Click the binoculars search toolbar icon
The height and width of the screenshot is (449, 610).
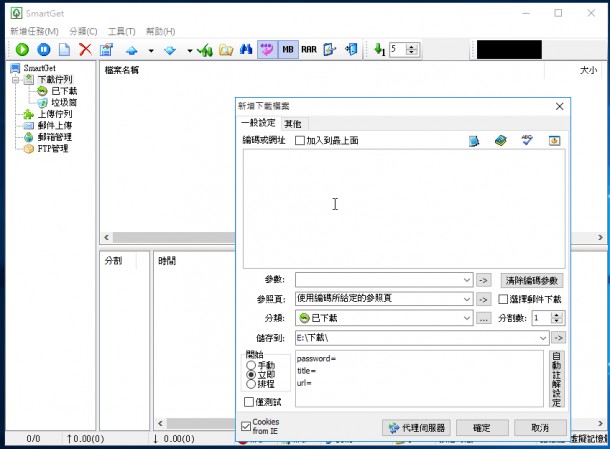tap(246, 49)
